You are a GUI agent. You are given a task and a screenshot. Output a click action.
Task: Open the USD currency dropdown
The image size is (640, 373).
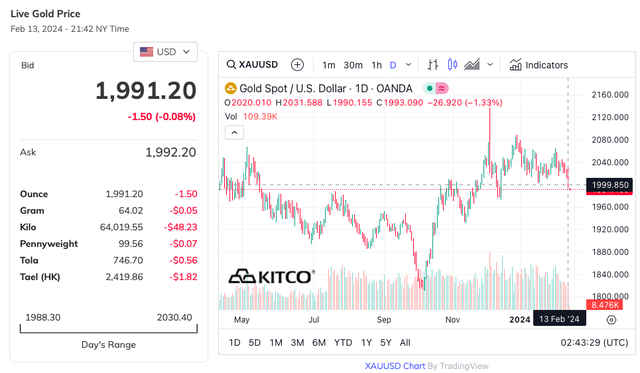[x=165, y=52]
